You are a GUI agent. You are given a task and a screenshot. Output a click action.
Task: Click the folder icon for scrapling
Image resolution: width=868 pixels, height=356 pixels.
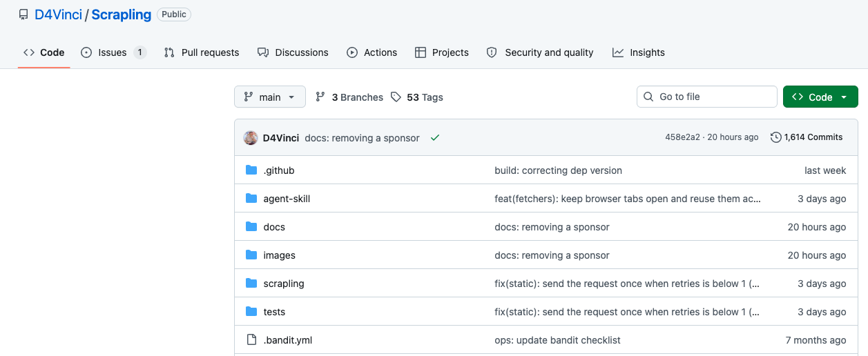click(251, 284)
